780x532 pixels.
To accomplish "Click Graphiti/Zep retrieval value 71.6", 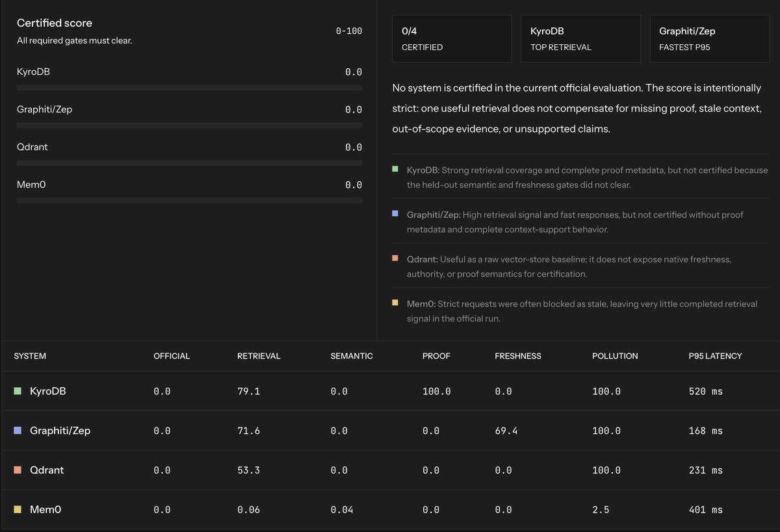I will (x=248, y=431).
